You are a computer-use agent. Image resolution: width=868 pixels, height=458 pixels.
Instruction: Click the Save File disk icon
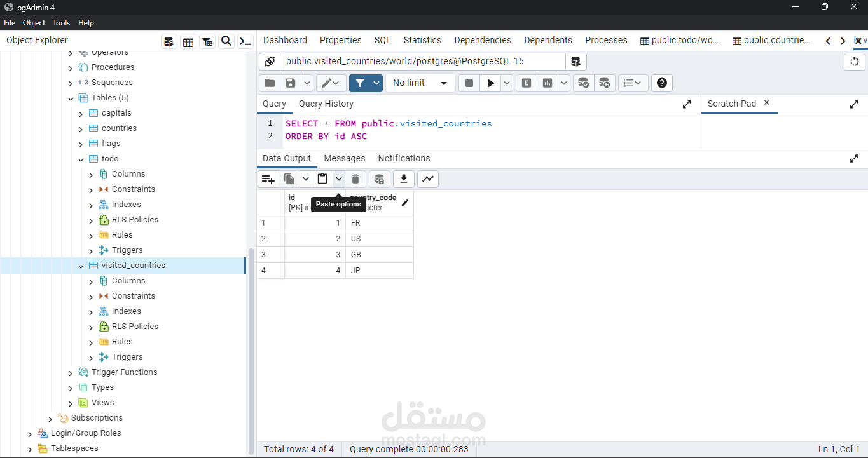(x=291, y=83)
